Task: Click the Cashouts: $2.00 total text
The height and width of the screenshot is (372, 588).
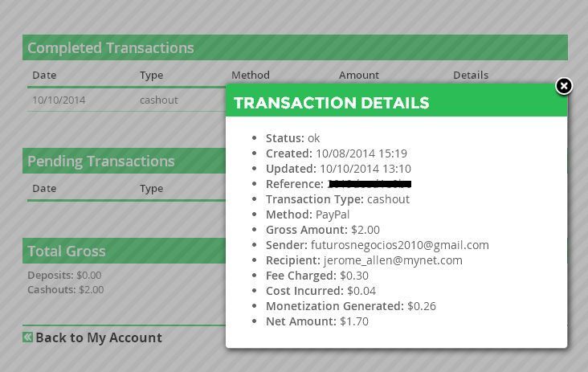Action: coord(66,289)
